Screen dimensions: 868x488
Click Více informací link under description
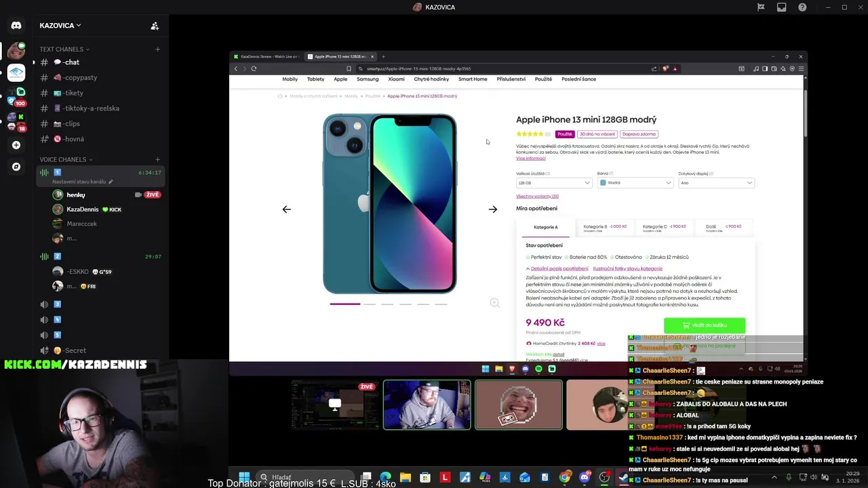(x=530, y=159)
